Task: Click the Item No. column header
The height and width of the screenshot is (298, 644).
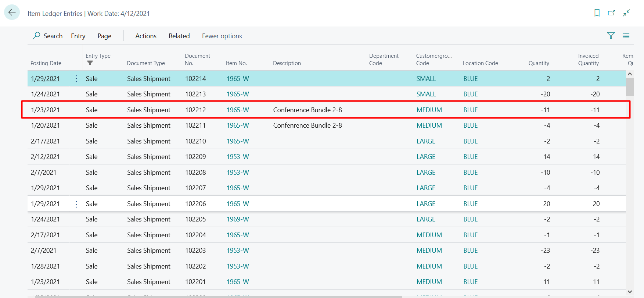Action: (x=236, y=63)
